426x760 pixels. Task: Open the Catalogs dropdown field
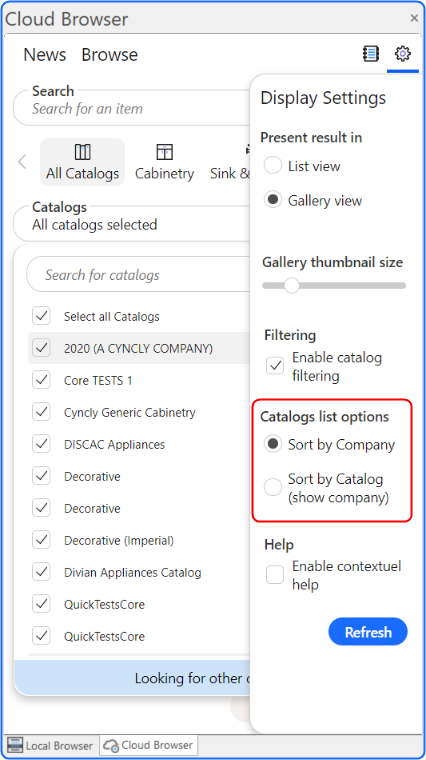click(132, 224)
